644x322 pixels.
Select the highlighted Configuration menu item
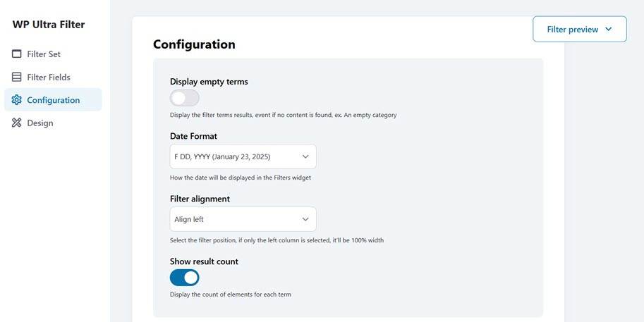tap(53, 100)
